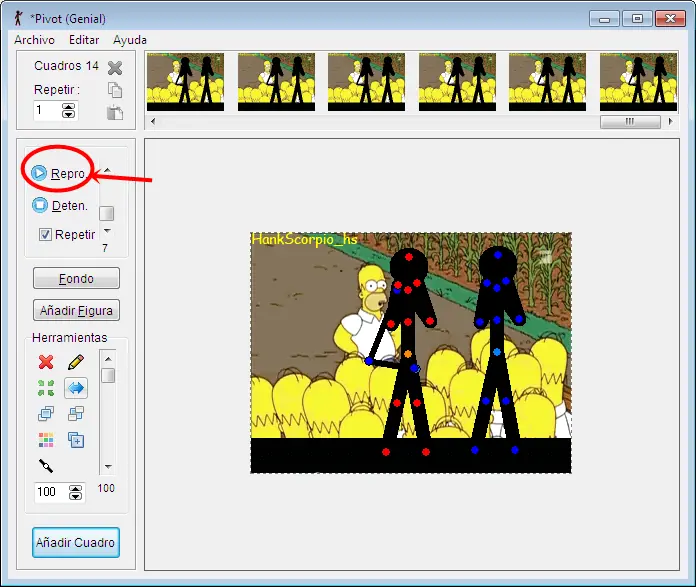Select the fifth frame thumbnail
Screen dimensions: 696x587
[547, 82]
